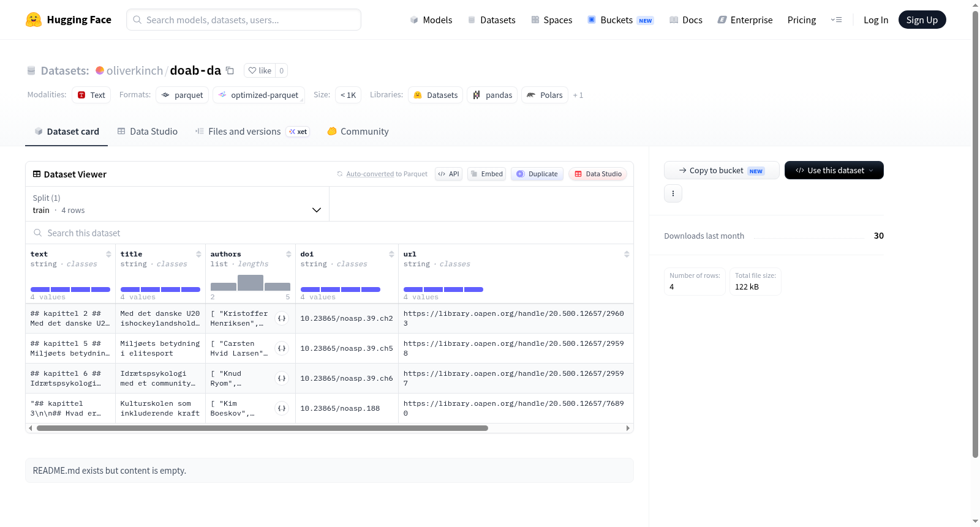Copy dataset name with the copy icon
Screen dimensions: 980x527
click(x=230, y=70)
